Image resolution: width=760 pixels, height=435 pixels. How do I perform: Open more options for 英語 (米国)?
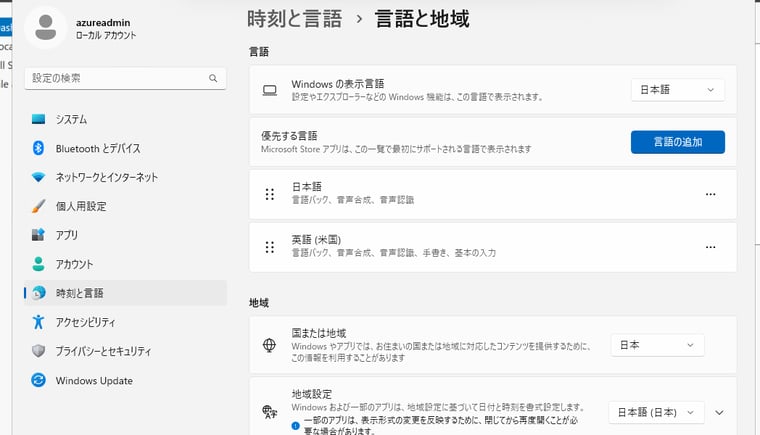711,247
